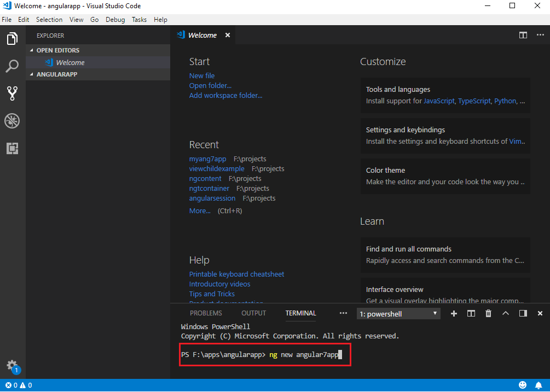Click the errors count in status bar

[11, 385]
